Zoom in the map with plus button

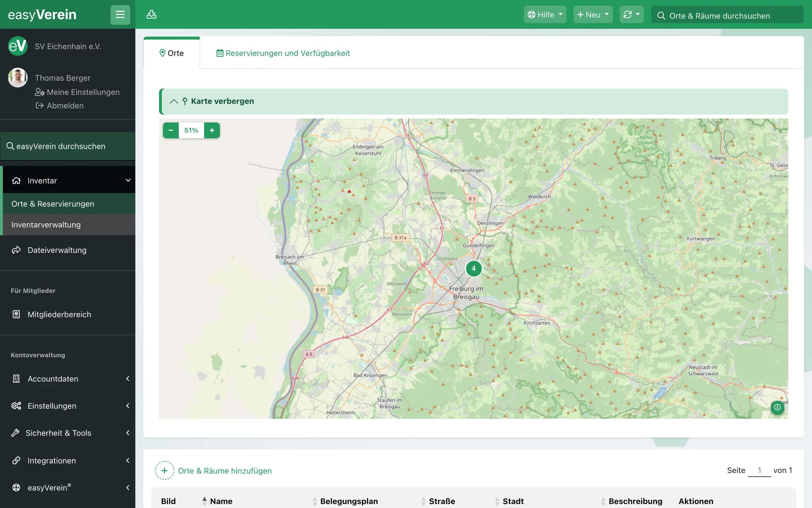212,130
